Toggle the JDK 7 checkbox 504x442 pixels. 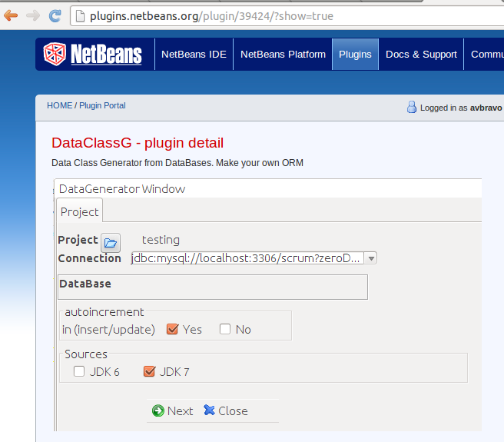(x=150, y=371)
